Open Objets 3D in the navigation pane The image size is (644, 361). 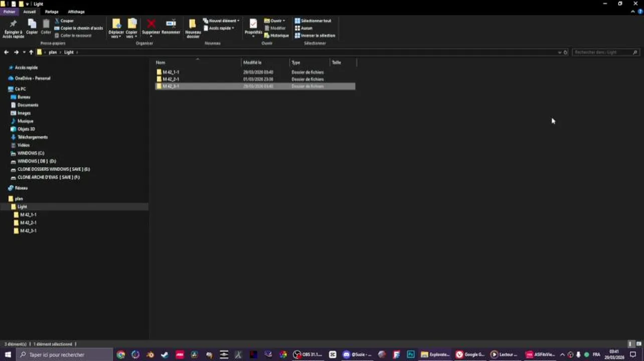point(26,129)
